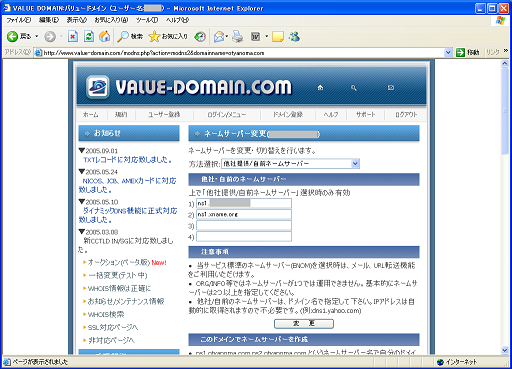Viewport: 512px width, 369px height.
Task: Open the Messenger toolbar icon
Action: (294, 36)
